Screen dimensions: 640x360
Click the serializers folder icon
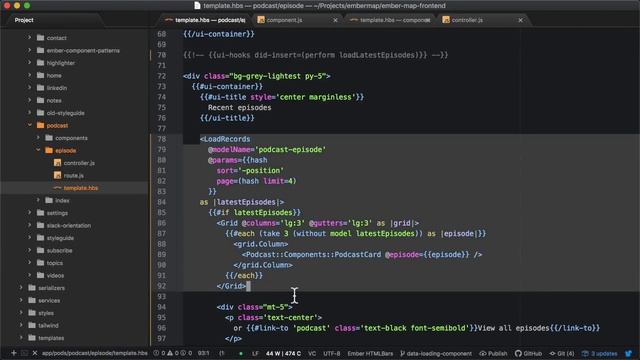tap(32, 288)
